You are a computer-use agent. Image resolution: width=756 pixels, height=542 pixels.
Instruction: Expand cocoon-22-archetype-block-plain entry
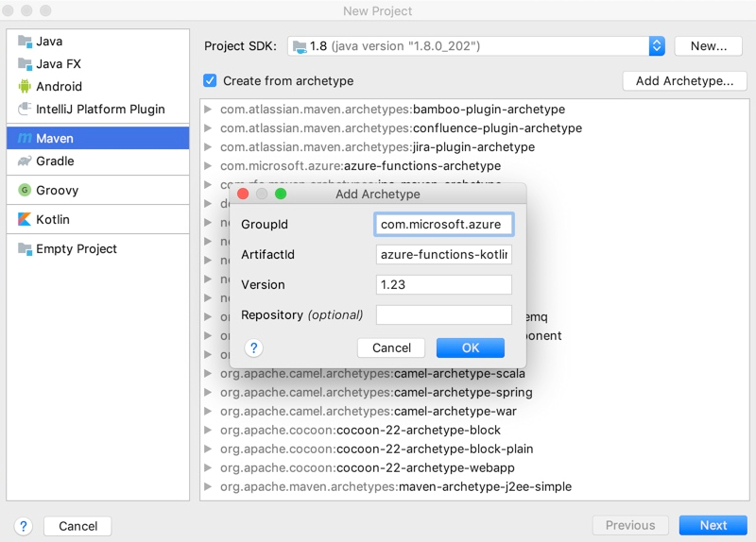click(208, 449)
